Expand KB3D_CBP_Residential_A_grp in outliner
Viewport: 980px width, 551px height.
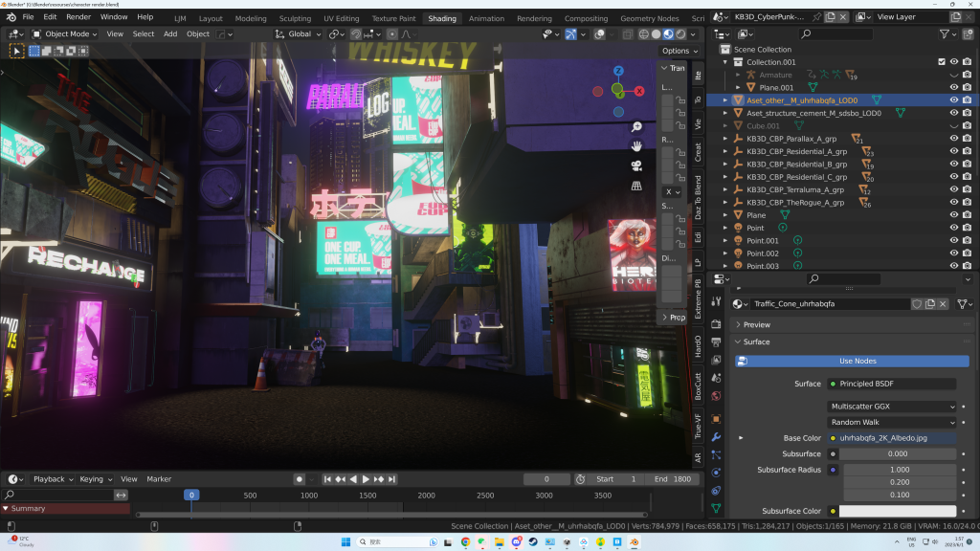click(x=725, y=151)
